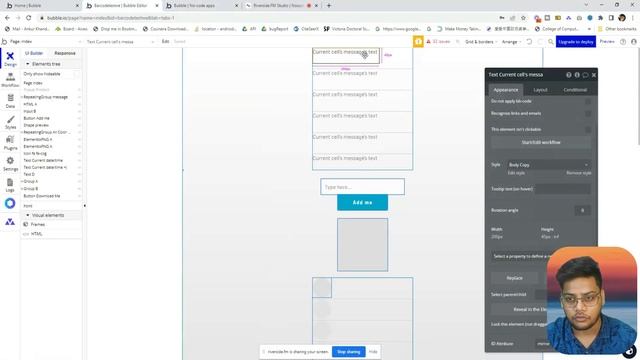Bookmark this page with star icon

[523, 18]
